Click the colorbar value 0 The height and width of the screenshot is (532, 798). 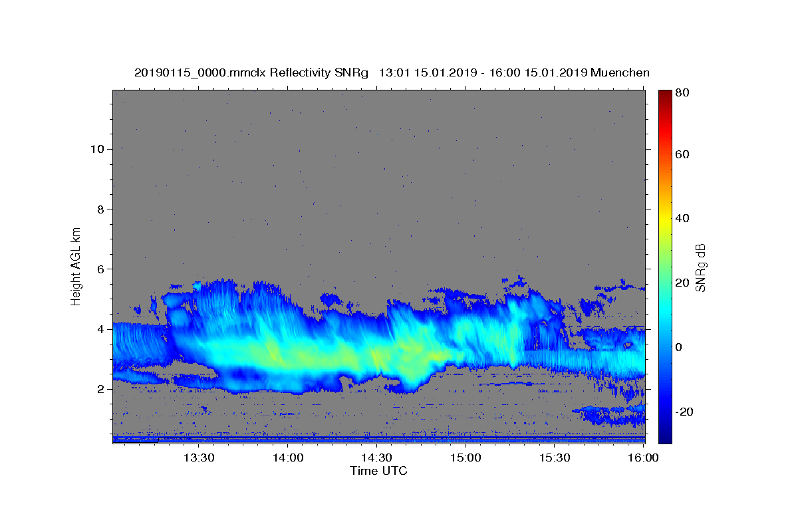680,347
